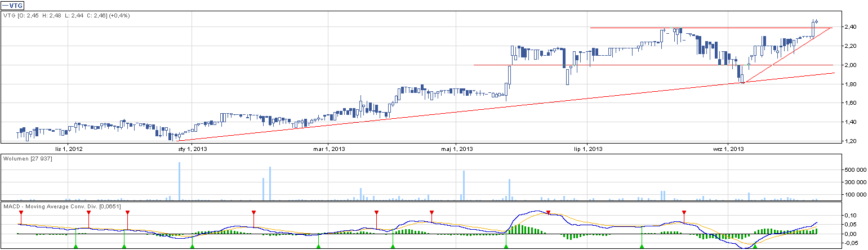Screen dimensions: 868x250
Task: Click the 2,00 price axis label
Action: (850, 65)
